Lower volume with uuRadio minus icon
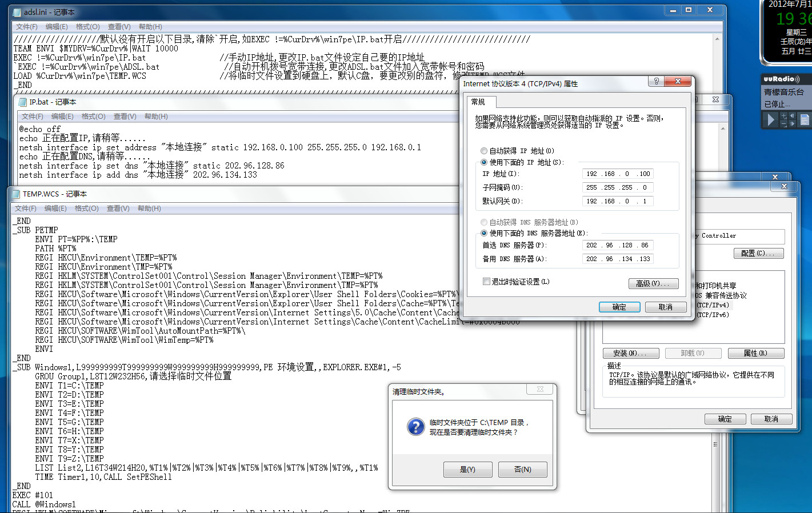Screen dimensions: 812x513 tap(784, 123)
